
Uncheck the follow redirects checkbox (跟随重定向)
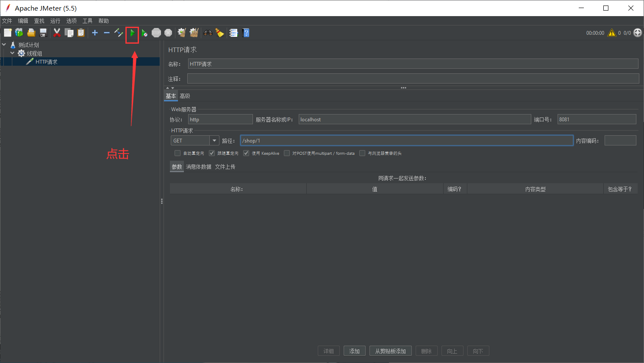click(x=212, y=153)
